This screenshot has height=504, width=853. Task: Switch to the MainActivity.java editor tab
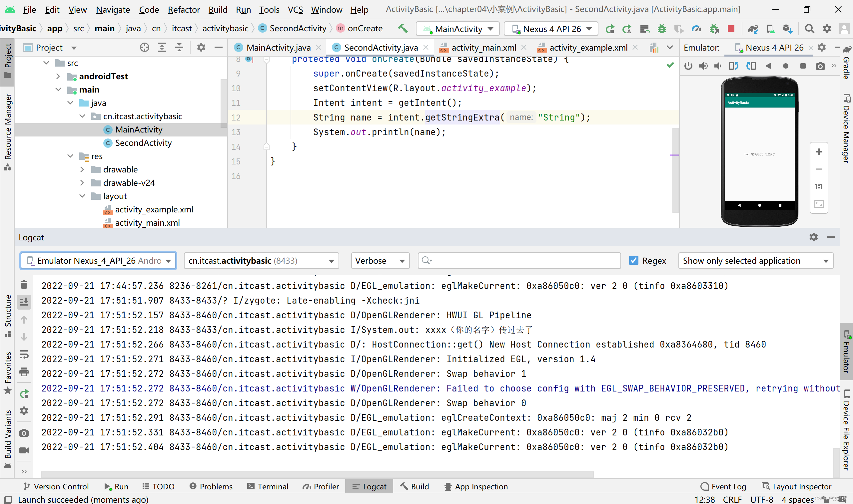click(278, 48)
